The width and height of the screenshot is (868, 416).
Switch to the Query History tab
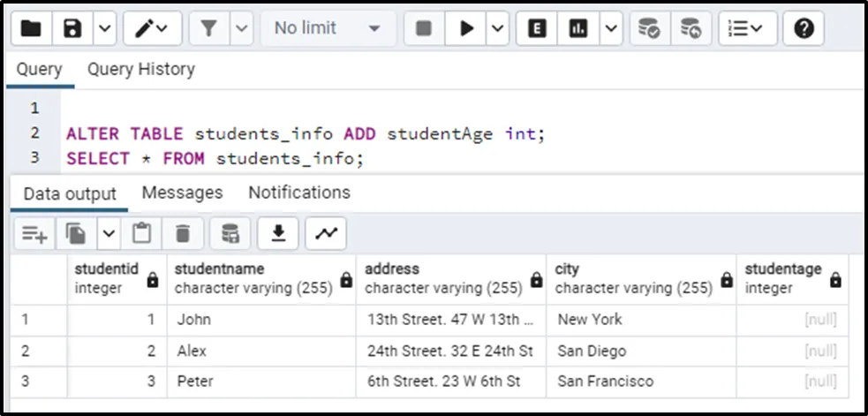coord(140,70)
